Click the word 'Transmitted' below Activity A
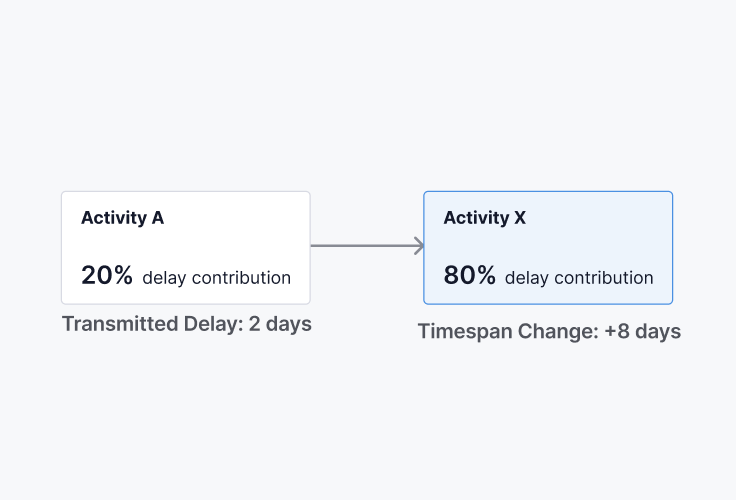 click(x=120, y=324)
